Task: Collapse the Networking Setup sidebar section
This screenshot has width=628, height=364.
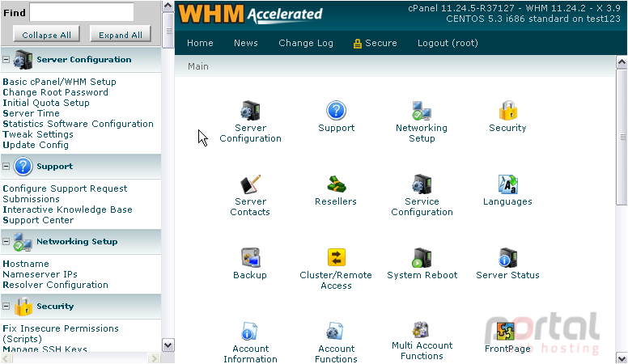Action: coord(6,242)
